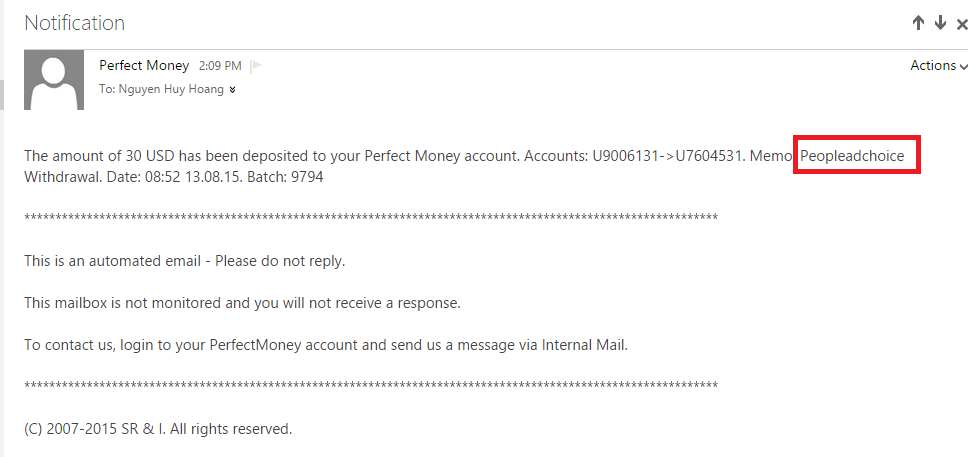Image resolution: width=973 pixels, height=457 pixels.
Task: Close the Notification message
Action: coord(962,24)
